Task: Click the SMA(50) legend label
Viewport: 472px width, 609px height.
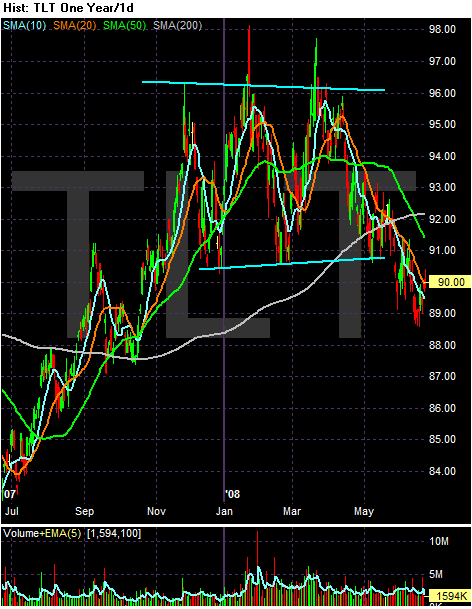Action: pyautogui.click(x=124, y=26)
